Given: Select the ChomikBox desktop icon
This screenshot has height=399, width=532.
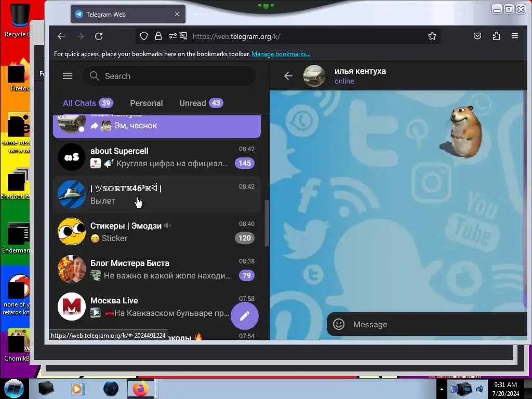Looking at the screenshot, I should tap(17, 345).
